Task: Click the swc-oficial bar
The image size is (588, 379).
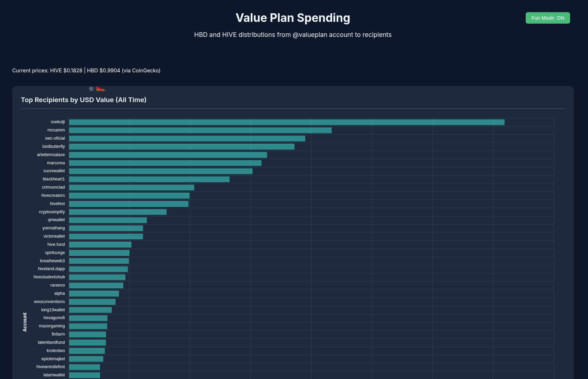Action: coord(187,139)
